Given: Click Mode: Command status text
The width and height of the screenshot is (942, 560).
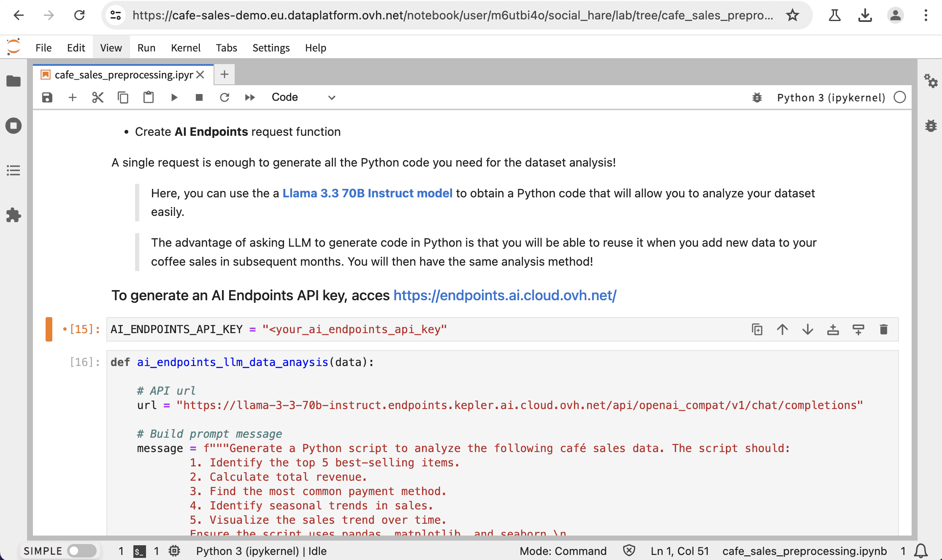Looking at the screenshot, I should click(x=563, y=551).
